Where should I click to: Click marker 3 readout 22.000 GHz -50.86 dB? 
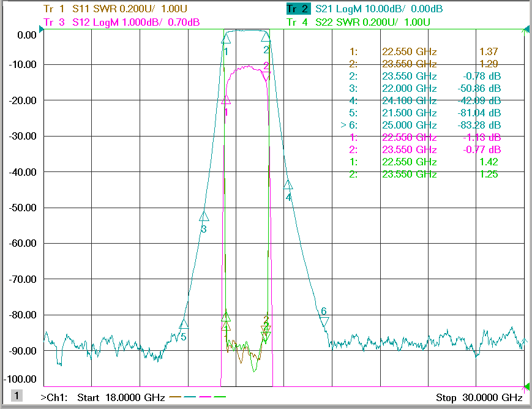(425, 88)
